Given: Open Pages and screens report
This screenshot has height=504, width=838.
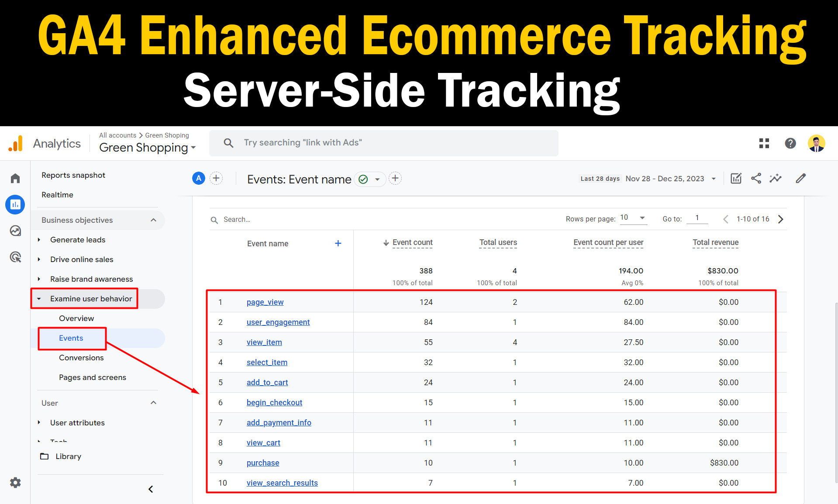Looking at the screenshot, I should [x=92, y=377].
